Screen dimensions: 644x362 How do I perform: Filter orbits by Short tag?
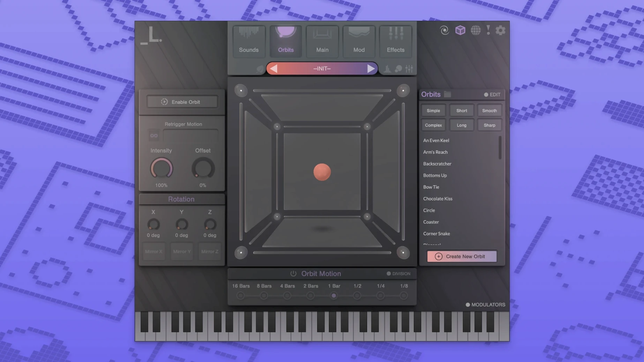(x=462, y=111)
